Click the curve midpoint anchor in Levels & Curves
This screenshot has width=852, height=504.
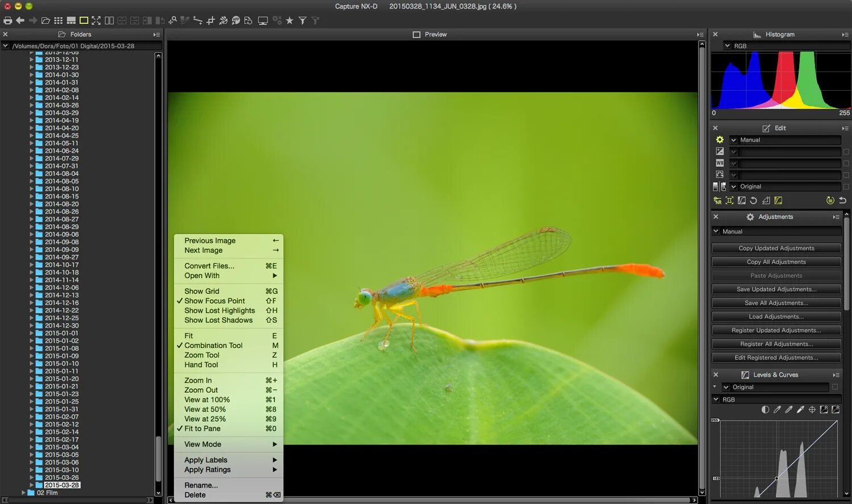(776, 478)
